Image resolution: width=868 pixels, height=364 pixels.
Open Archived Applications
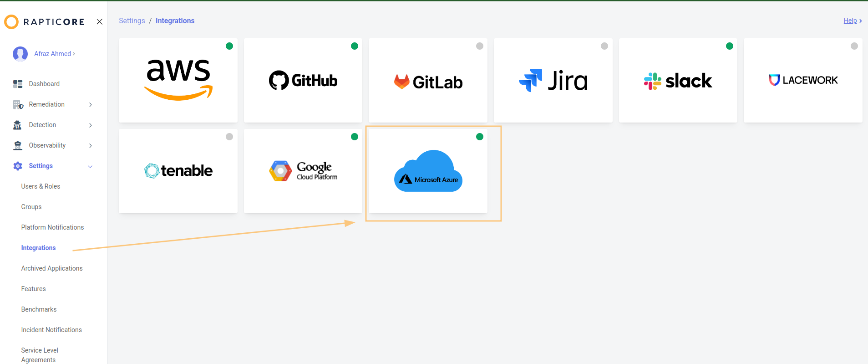coord(52,268)
